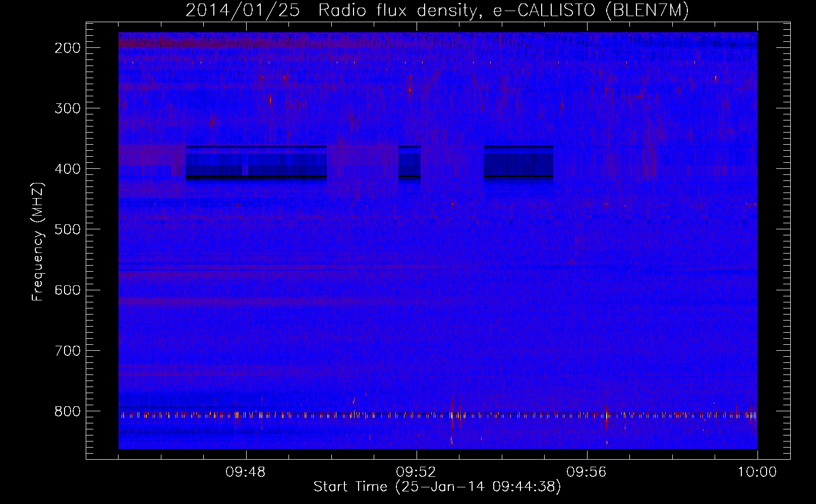
Task: Click the 'Frequency (MHZ)' axis title
Action: (38, 241)
